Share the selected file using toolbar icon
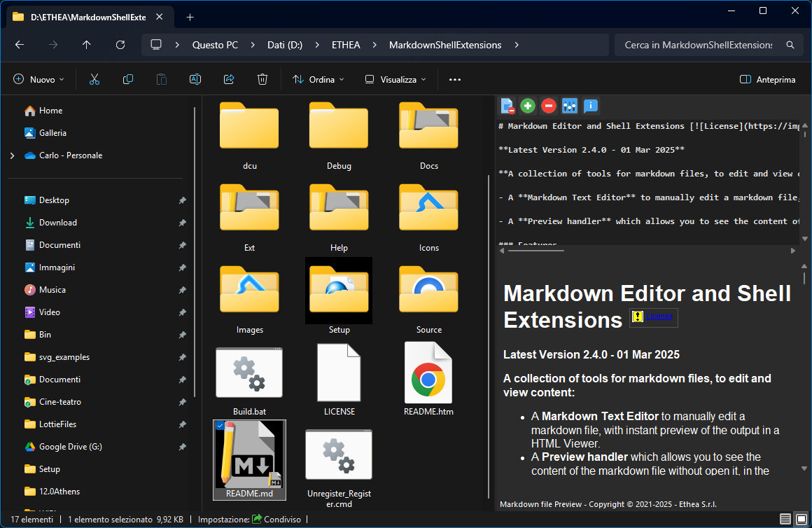Image resolution: width=812 pixels, height=528 pixels. click(229, 79)
